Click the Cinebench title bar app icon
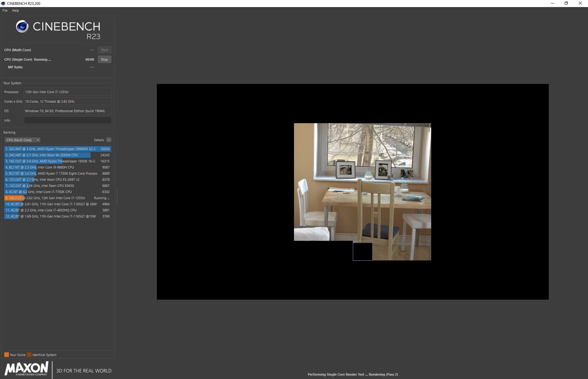This screenshot has width=588, height=379. pos(3,3)
